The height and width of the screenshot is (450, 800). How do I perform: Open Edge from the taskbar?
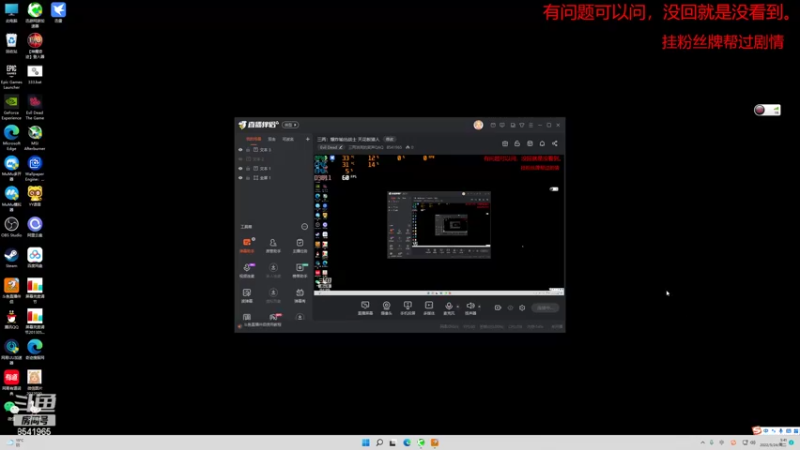point(407,442)
